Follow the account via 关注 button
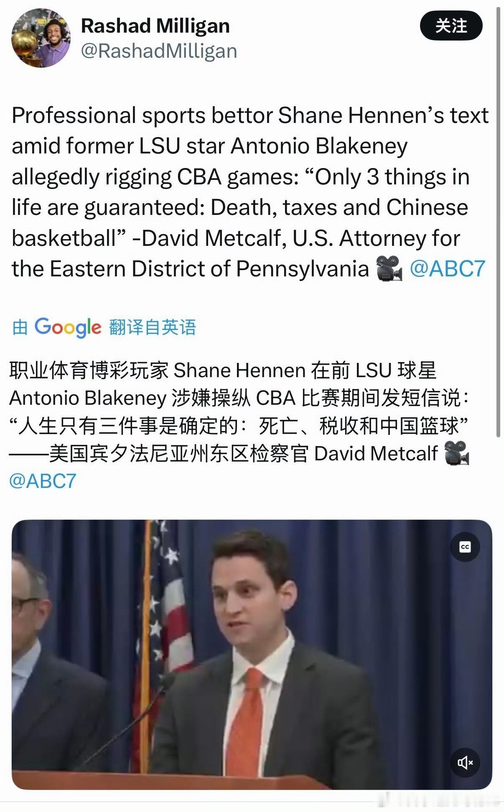The width and height of the screenshot is (504, 812). point(451,26)
